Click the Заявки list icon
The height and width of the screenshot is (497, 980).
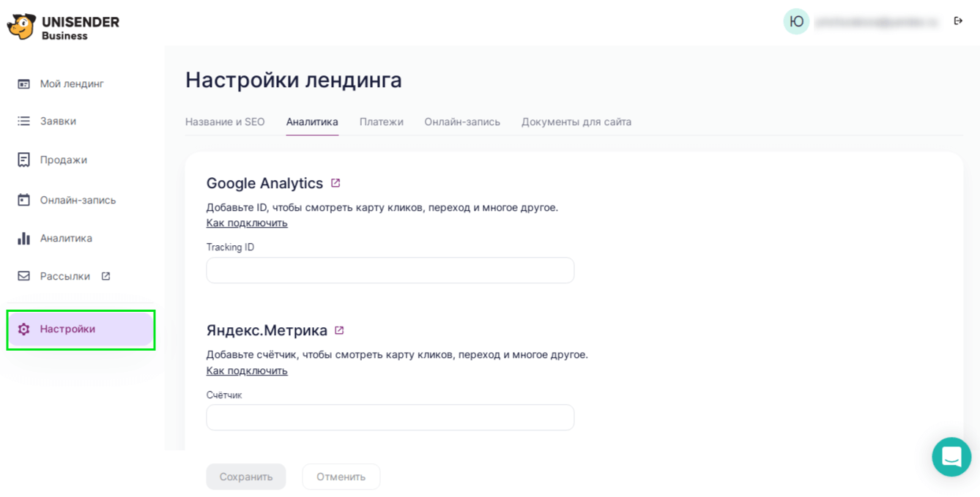[x=24, y=121]
